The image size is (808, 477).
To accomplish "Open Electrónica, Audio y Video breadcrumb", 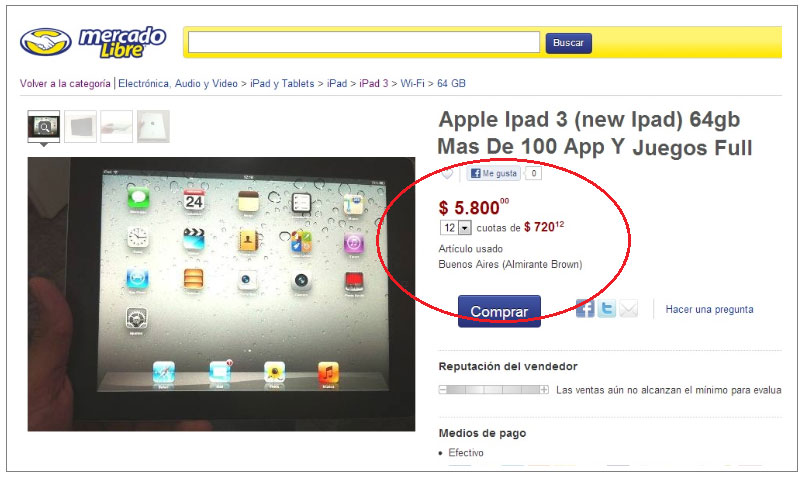I will click(178, 83).
